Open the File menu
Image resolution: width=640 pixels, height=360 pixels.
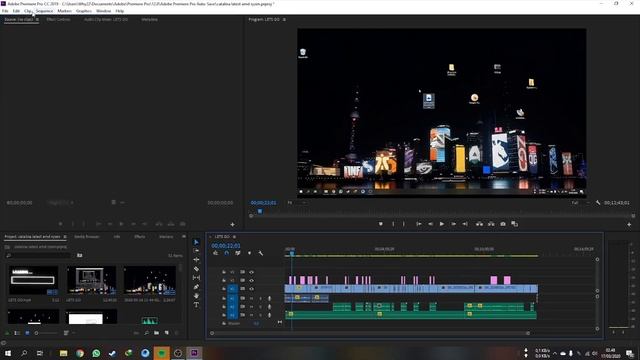point(5,11)
